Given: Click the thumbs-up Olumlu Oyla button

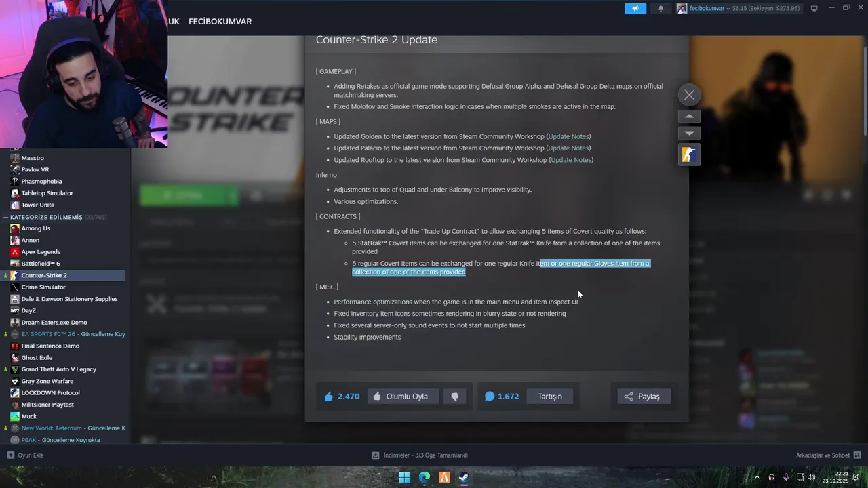Looking at the screenshot, I should pyautogui.click(x=403, y=396).
